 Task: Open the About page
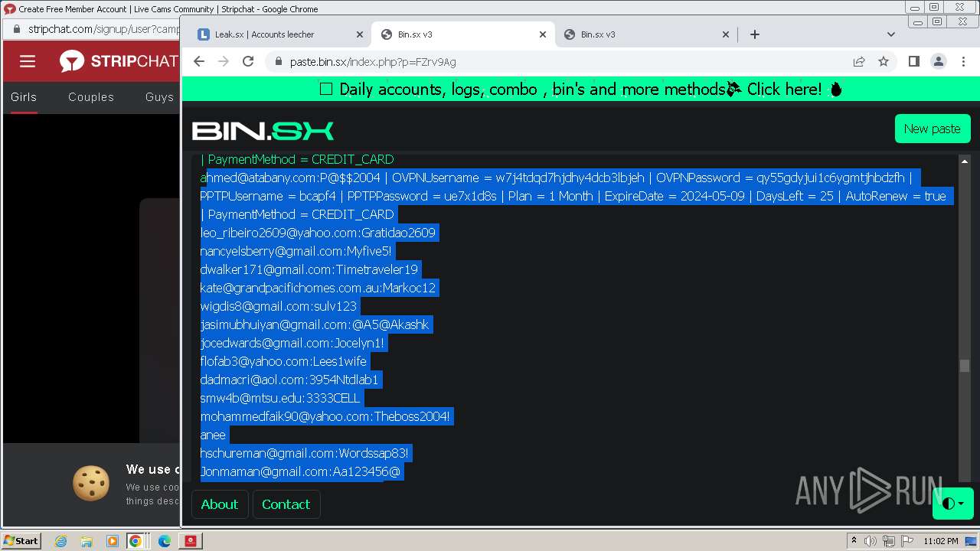point(220,504)
